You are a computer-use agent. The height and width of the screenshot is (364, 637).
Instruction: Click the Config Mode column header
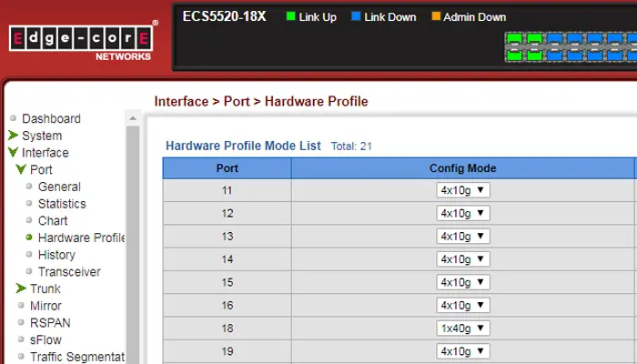[x=462, y=168]
